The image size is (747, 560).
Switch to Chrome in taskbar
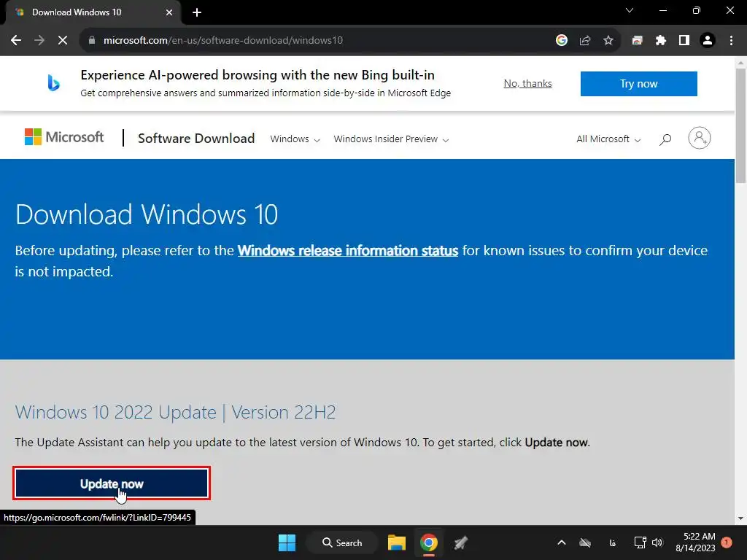[x=429, y=542]
